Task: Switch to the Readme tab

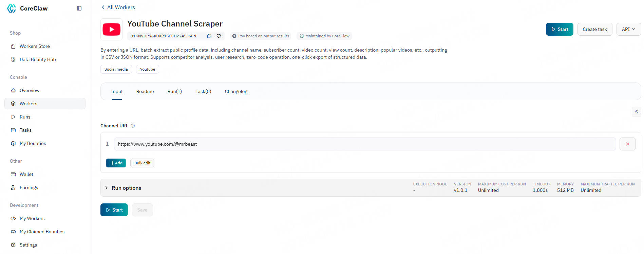Action: [x=145, y=91]
